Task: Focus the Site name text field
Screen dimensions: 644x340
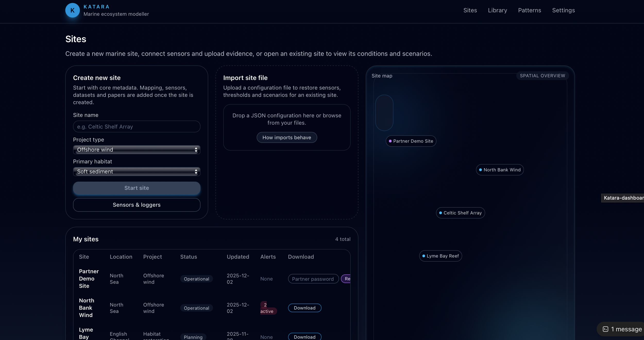Action: coord(137,127)
